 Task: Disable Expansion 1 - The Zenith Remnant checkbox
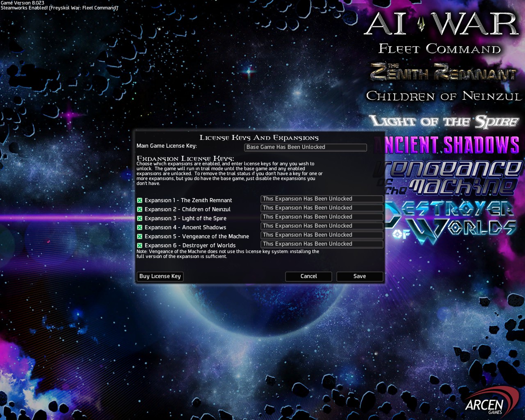[x=139, y=200]
